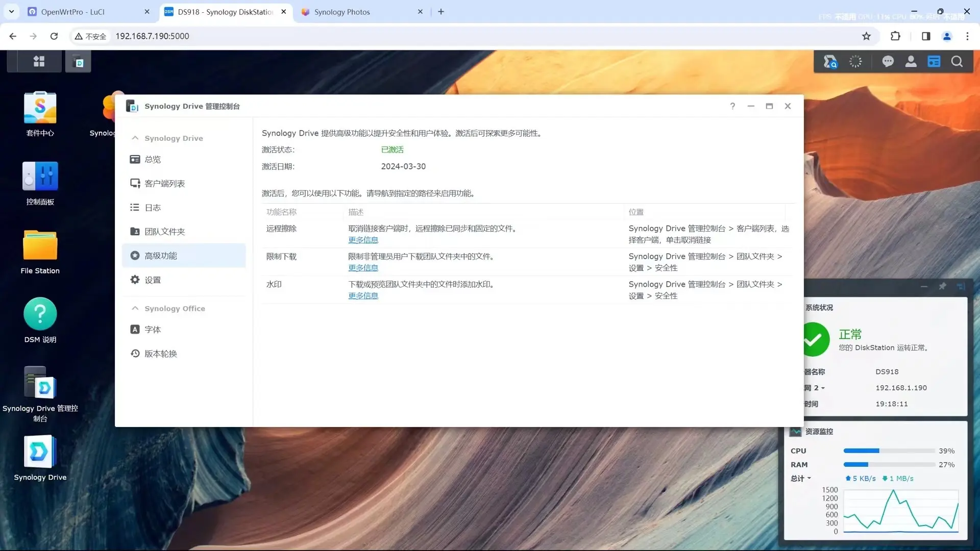The width and height of the screenshot is (980, 551).
Task: Open 更多信息 link for 水印
Action: tap(363, 296)
